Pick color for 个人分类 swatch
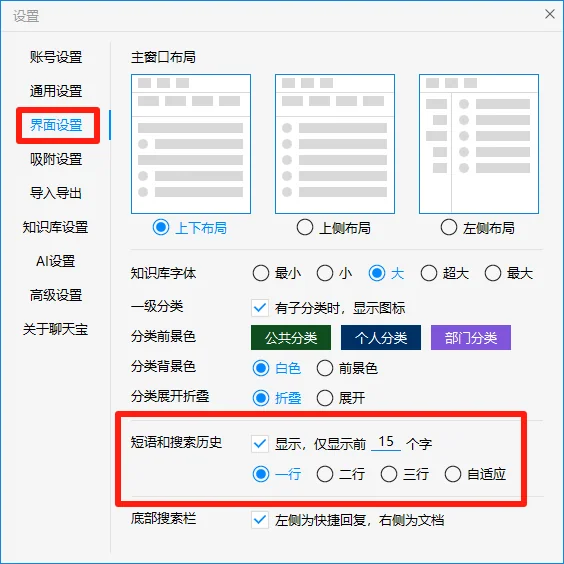This screenshot has width=564, height=564. pyautogui.click(x=381, y=337)
